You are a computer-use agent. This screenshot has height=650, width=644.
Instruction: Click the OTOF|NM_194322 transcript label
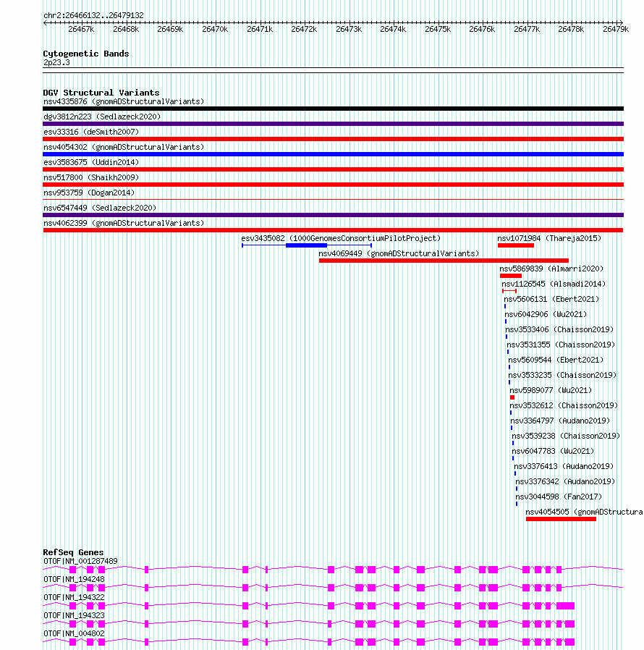(74, 597)
